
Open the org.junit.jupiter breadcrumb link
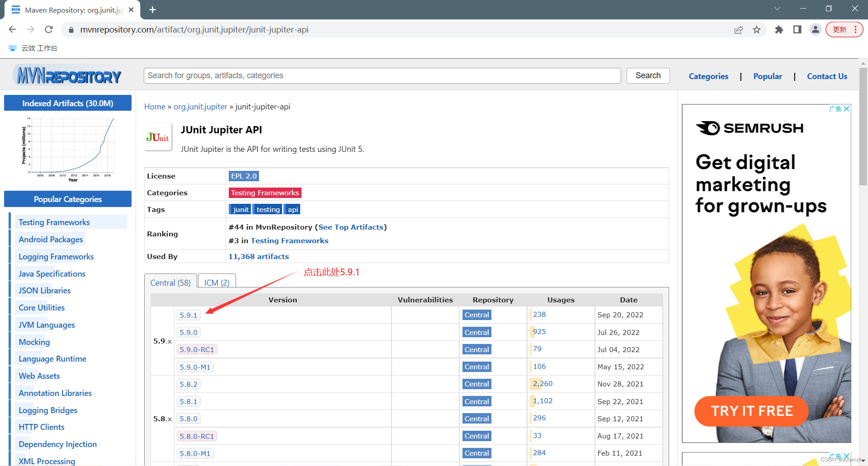tap(200, 107)
